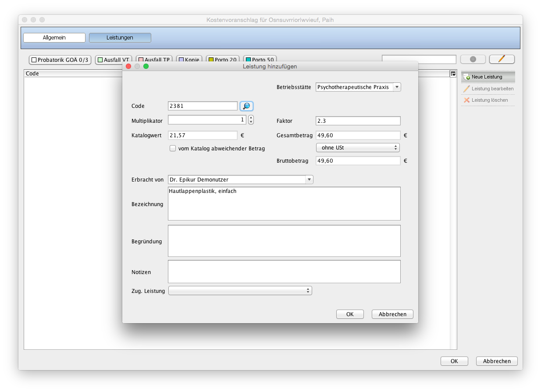The image size is (541, 392).
Task: Click the yellow Porto 20 color button
Action: click(223, 60)
